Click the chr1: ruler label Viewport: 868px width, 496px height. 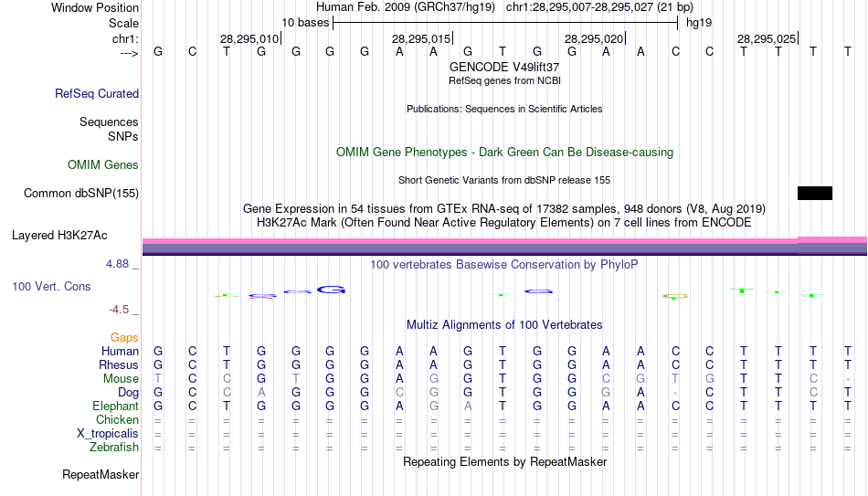[126, 38]
